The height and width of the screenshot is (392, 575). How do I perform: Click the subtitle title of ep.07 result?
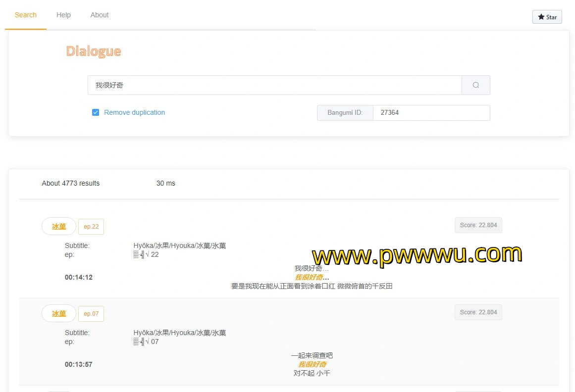click(180, 333)
